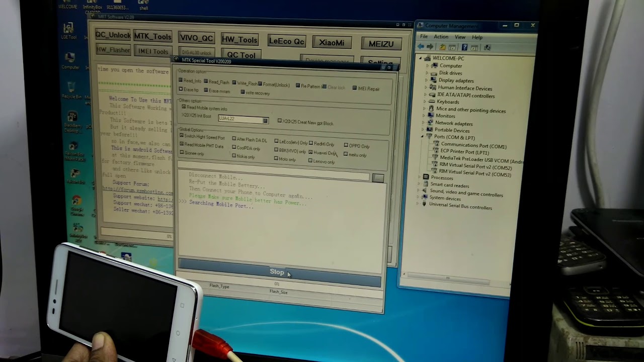Enable Write_Flash operation checkbox
The height and width of the screenshot is (362, 644).
234,82
